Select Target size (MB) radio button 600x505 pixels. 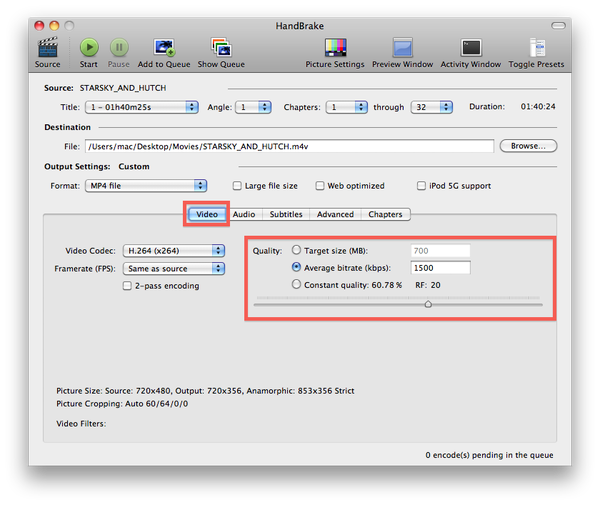tap(296, 250)
